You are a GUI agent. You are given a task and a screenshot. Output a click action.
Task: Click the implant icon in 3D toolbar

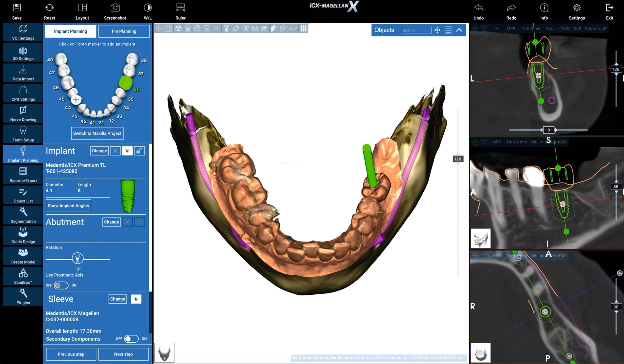point(226,29)
